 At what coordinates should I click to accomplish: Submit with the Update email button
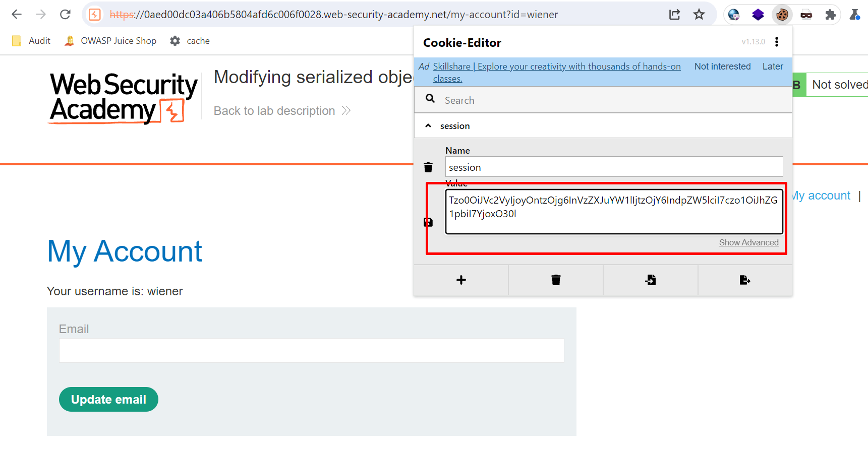[x=108, y=400]
